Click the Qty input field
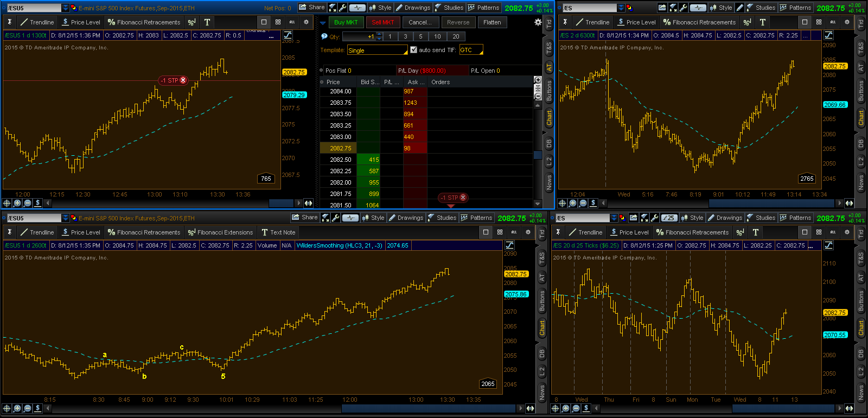The width and height of the screenshot is (868, 418). click(359, 36)
